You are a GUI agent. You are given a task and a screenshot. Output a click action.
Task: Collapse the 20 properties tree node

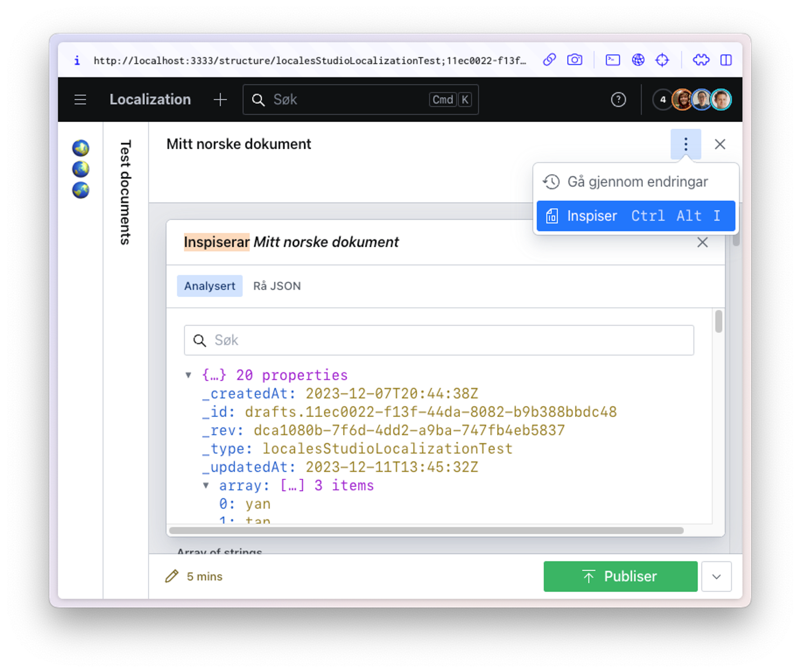(x=188, y=375)
